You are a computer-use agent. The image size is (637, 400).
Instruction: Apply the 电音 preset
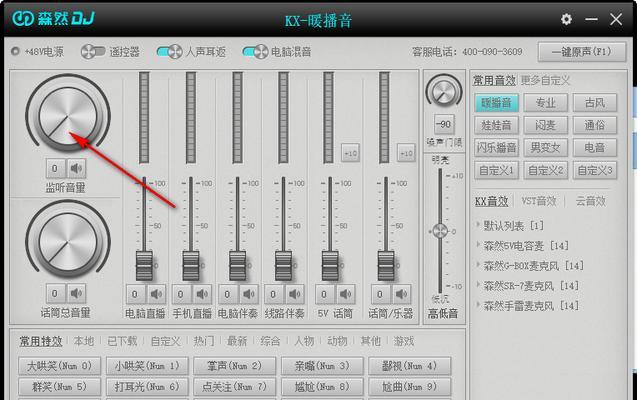click(595, 148)
